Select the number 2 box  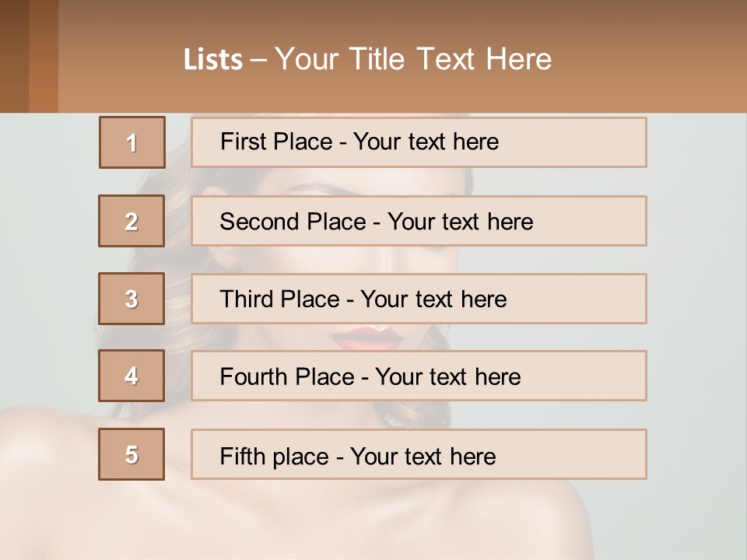pyautogui.click(x=132, y=221)
